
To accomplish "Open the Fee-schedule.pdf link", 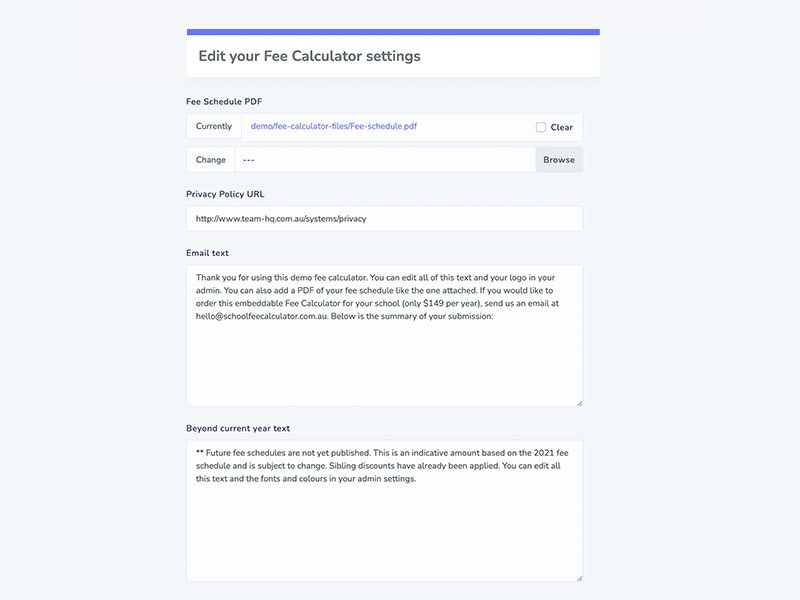I will pyautogui.click(x=334, y=127).
